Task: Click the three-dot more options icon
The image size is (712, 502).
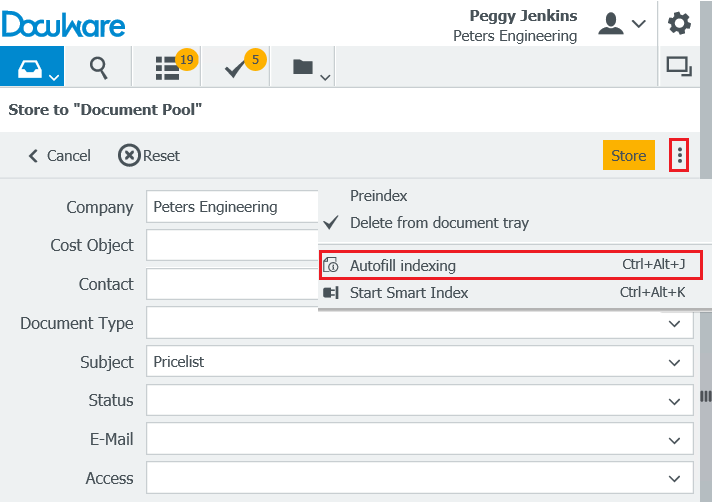Action: point(680,155)
